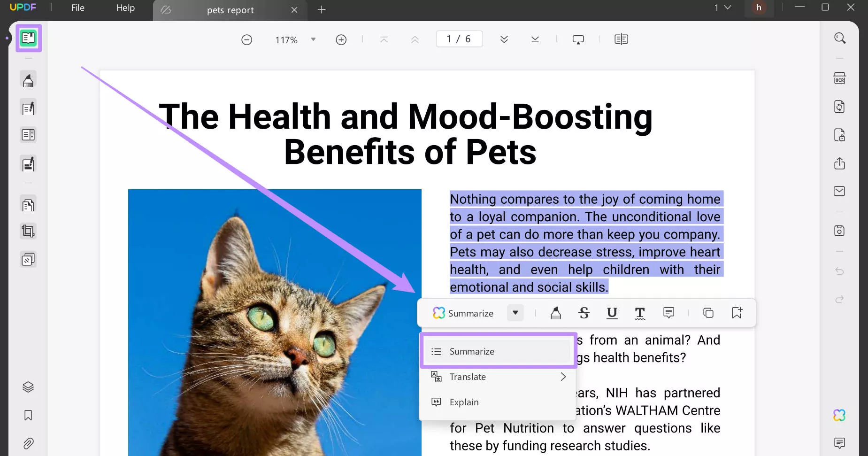Apply highlight to selected text
This screenshot has width=868, height=456.
click(x=556, y=313)
